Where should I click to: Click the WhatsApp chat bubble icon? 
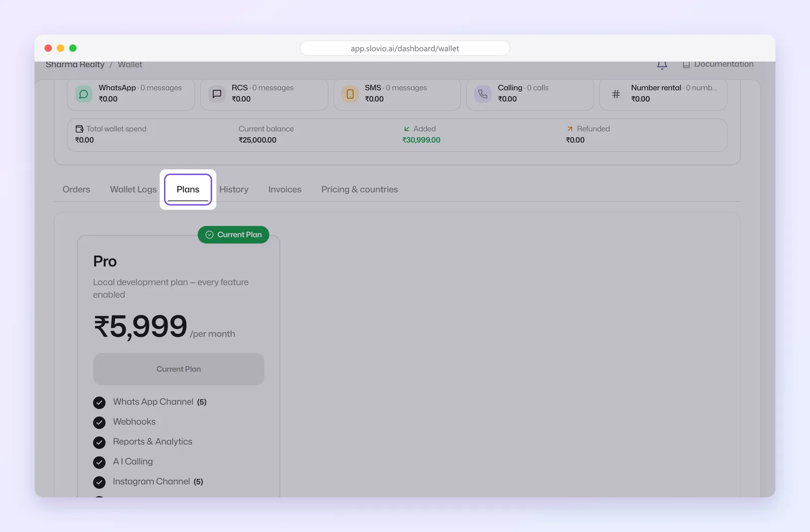(x=84, y=94)
